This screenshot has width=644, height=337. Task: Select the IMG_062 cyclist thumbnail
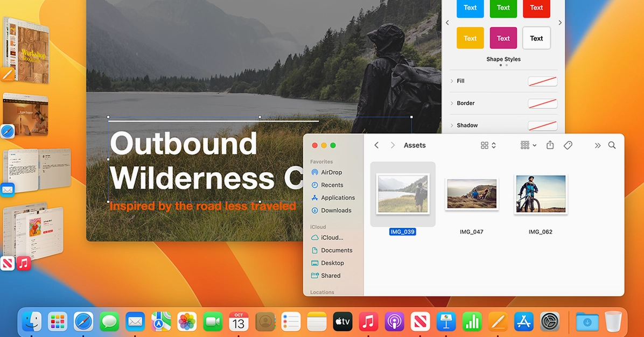[540, 194]
